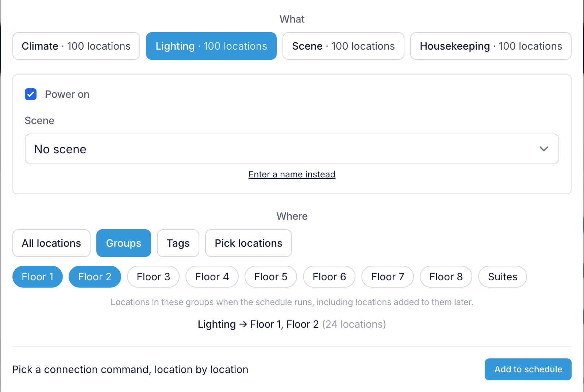Switch to the Housekeeping command type
The image size is (584, 392).
tap(491, 46)
